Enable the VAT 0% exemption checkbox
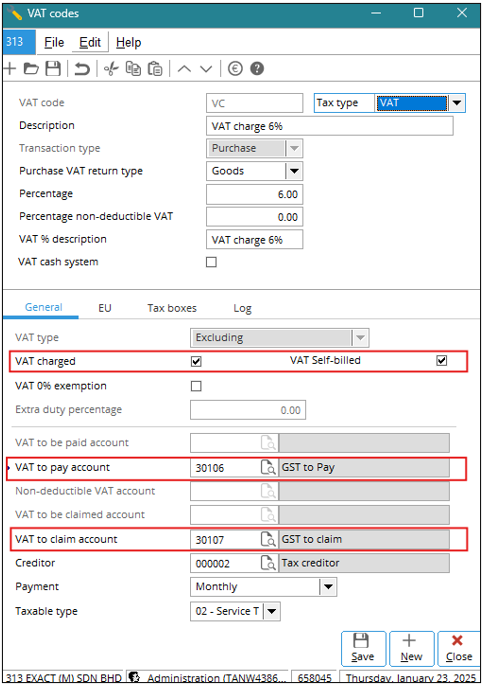This screenshot has height=684, width=482. (x=196, y=386)
